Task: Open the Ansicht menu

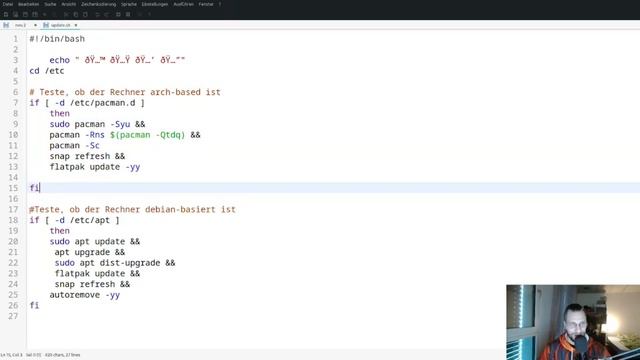Action: coord(69,4)
